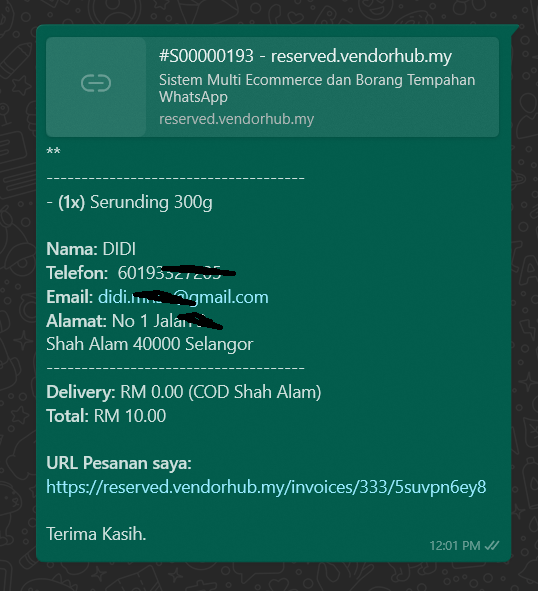Open the didi gmail.com email link

click(x=183, y=297)
